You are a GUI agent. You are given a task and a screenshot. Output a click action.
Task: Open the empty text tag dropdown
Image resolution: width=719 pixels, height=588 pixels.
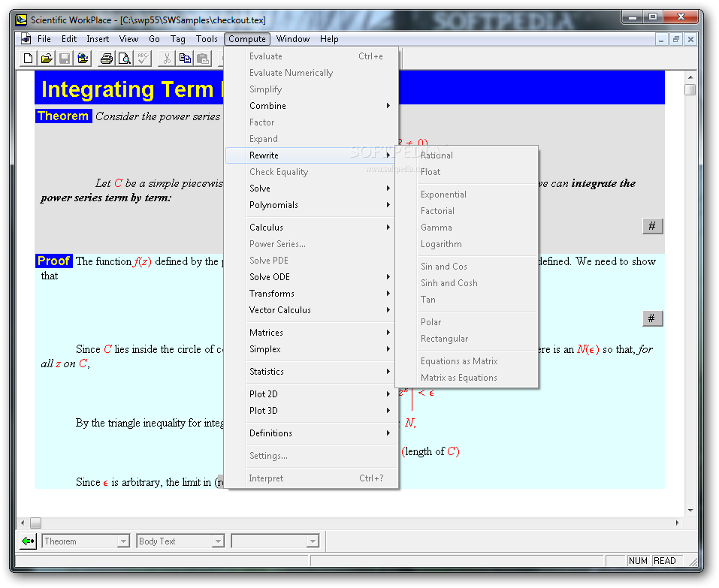pyautogui.click(x=313, y=541)
